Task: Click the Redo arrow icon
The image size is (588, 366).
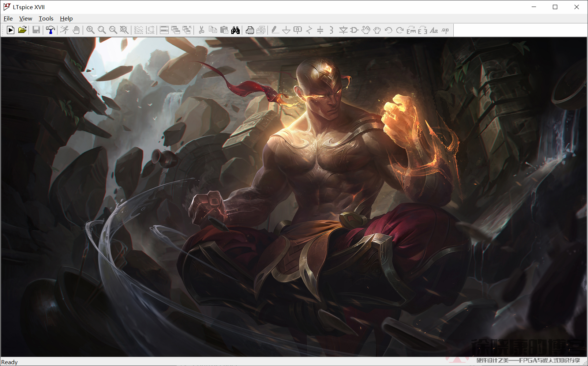Action: [x=400, y=30]
